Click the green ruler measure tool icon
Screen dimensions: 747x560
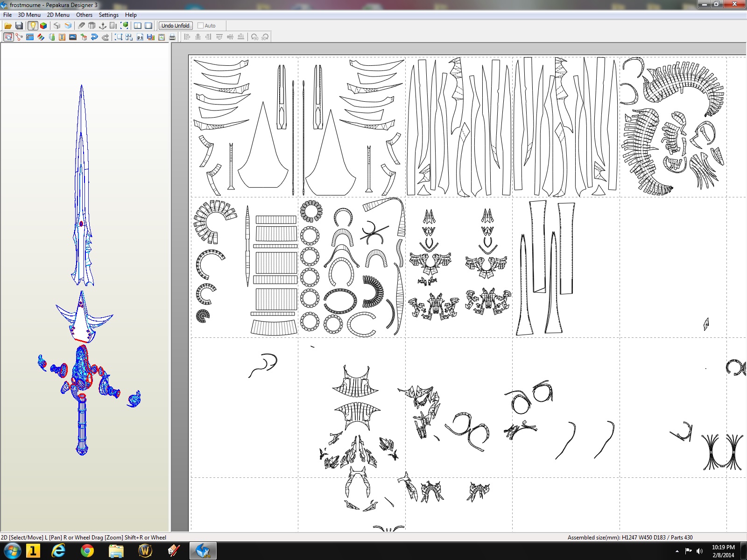point(52,37)
